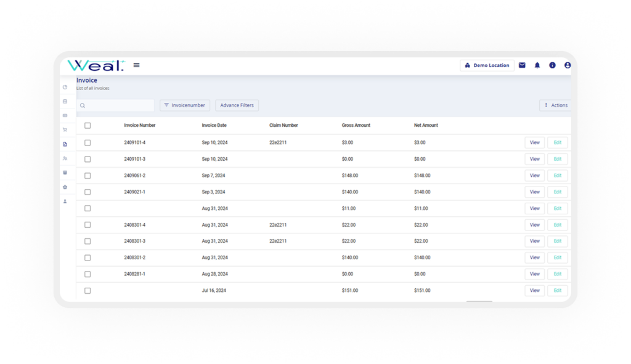The width and height of the screenshot is (631, 364).
Task: Edit invoice 2409021-1
Action: (557, 192)
